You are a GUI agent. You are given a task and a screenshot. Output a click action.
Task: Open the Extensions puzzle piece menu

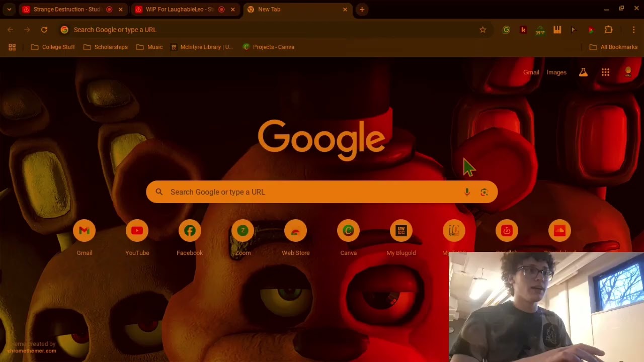[x=608, y=30]
